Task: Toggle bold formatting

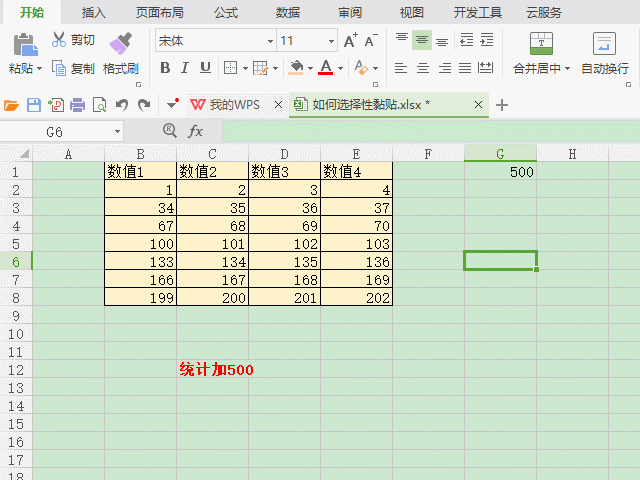Action: pos(165,68)
